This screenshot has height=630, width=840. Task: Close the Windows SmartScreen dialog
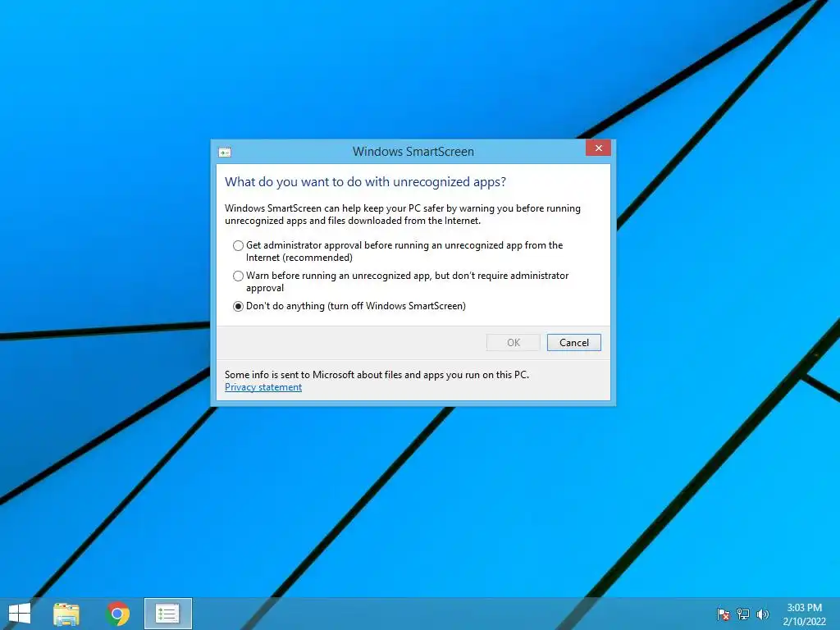tap(598, 148)
